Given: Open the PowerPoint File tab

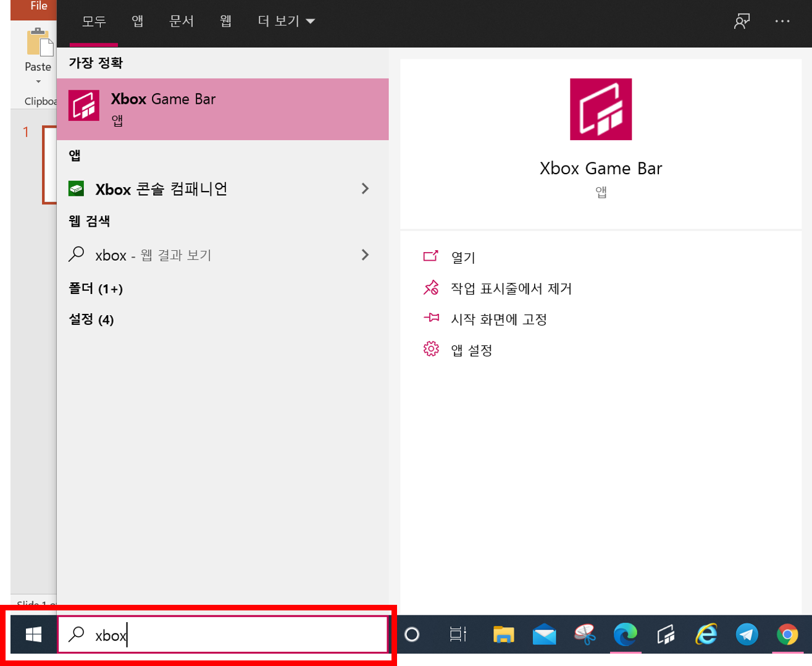Looking at the screenshot, I should [38, 7].
